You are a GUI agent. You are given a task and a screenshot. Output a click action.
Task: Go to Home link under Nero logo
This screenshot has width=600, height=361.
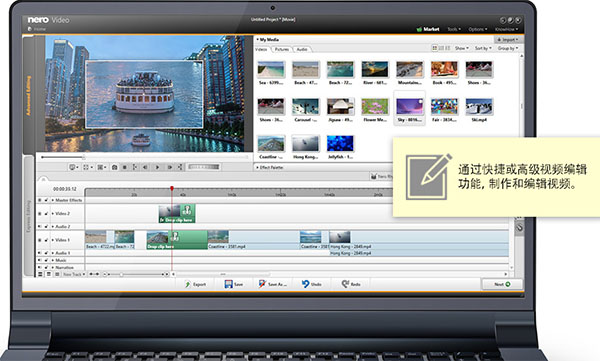(37, 29)
